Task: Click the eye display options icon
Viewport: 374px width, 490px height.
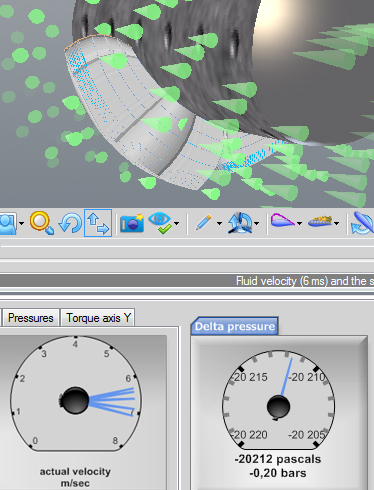Action: pyautogui.click(x=160, y=223)
